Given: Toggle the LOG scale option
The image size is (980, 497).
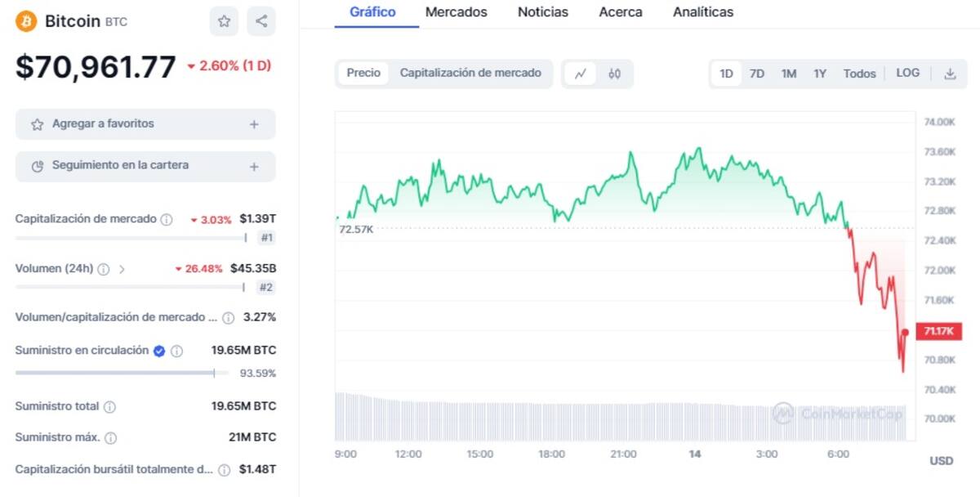Looking at the screenshot, I should (x=907, y=73).
